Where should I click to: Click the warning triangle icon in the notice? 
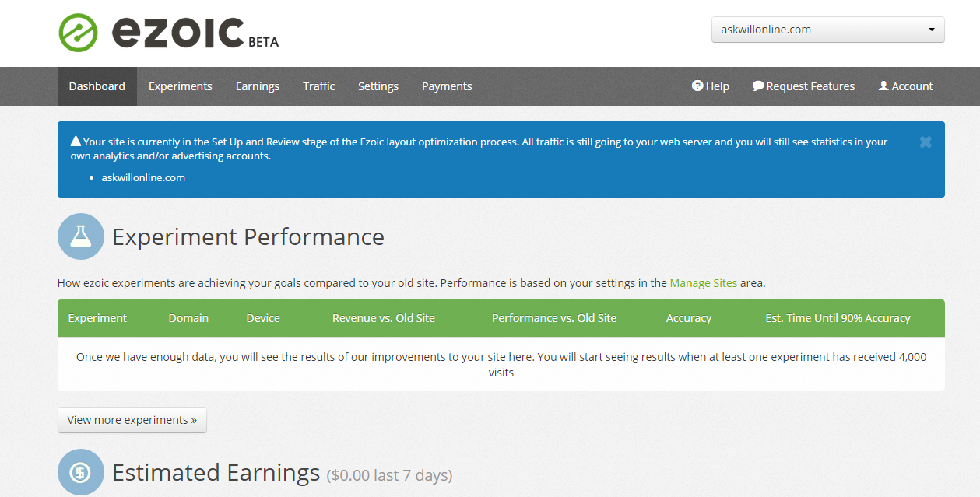(76, 142)
